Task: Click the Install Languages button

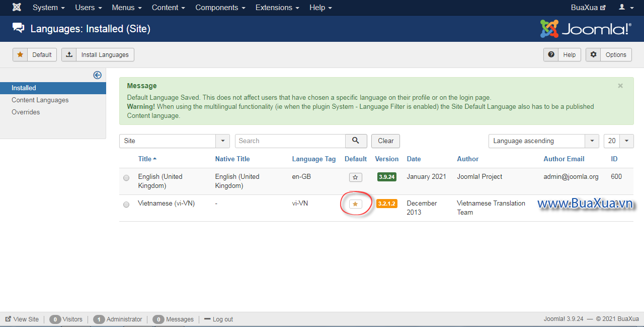Action: tap(98, 55)
